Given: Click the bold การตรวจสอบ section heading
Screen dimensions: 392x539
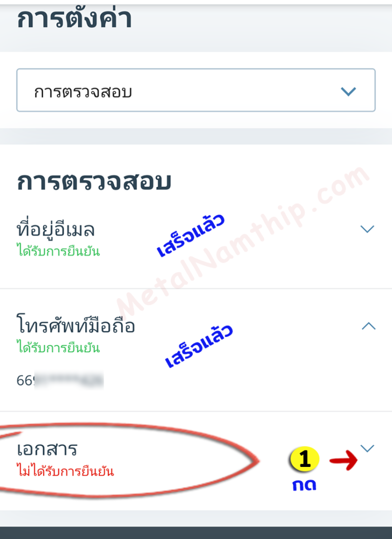Looking at the screenshot, I should (x=94, y=181).
